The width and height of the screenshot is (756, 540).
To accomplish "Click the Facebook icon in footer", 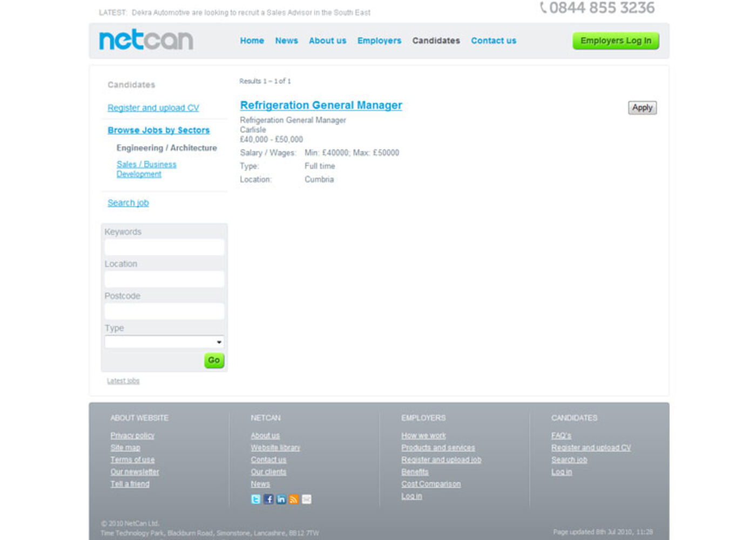I will (268, 500).
